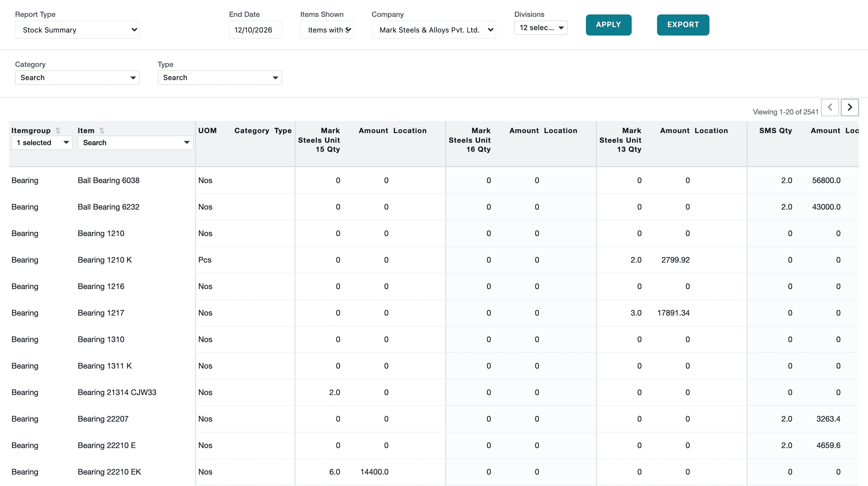The image size is (868, 486).
Task: Open the Item search filter dropdown
Action: [x=135, y=143]
